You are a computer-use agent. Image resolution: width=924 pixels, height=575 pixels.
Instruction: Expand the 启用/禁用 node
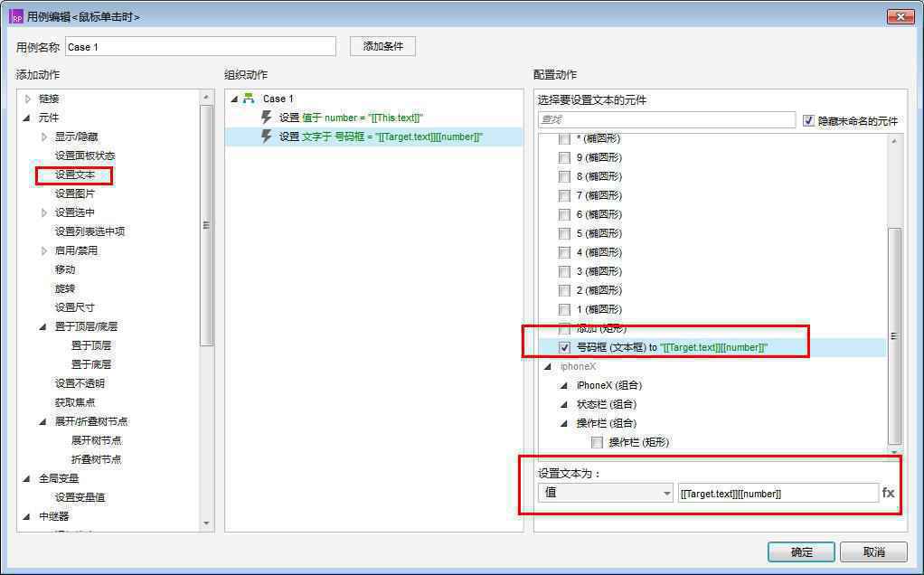point(44,250)
